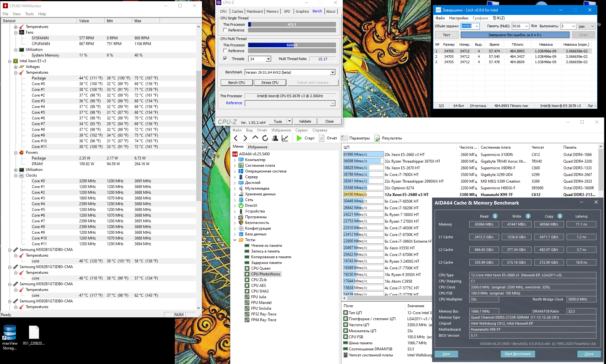Click Read info icon in Cache benchmark
The width and height of the screenshot is (606, 364).
(495, 216)
